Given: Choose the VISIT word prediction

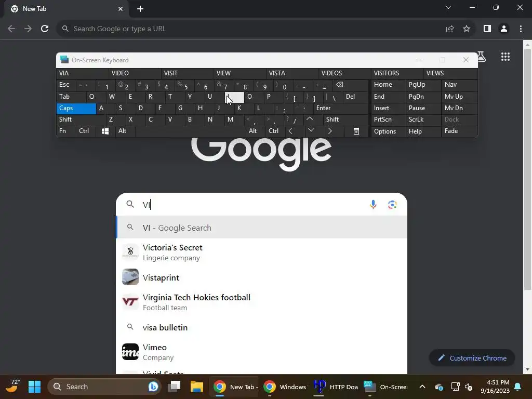Looking at the screenshot, I should (x=187, y=73).
